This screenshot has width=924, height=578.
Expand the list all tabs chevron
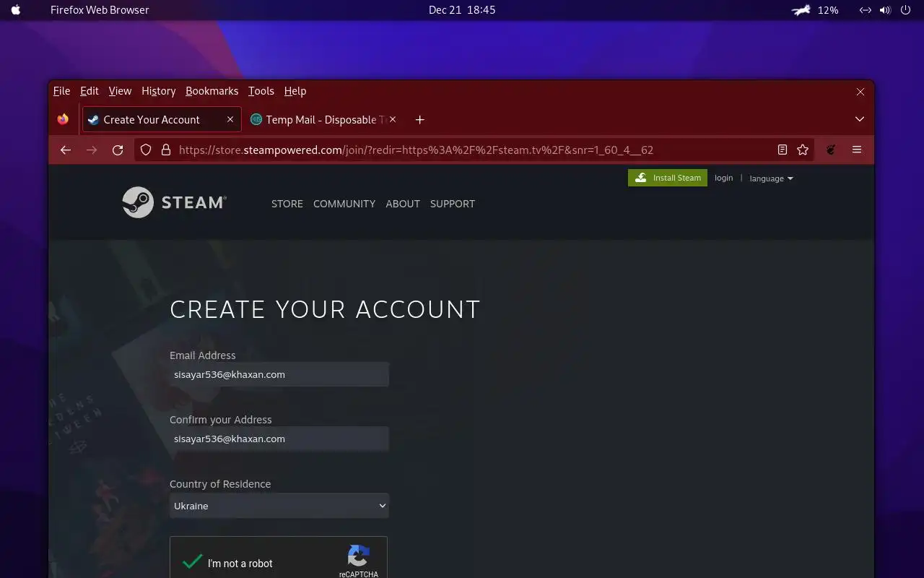[860, 119]
